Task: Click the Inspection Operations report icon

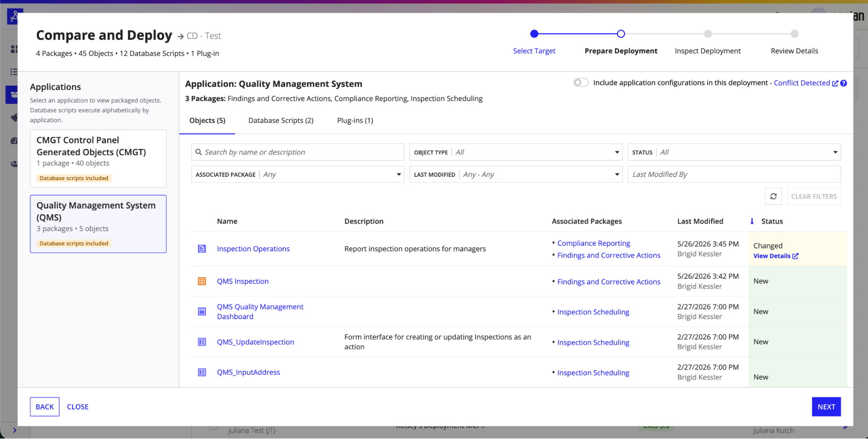Action: [202, 249]
